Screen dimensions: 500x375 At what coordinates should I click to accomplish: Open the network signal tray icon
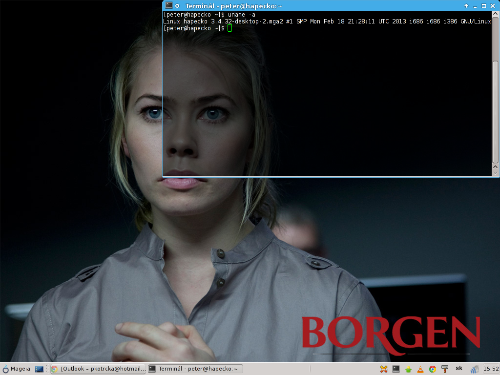click(x=475, y=369)
